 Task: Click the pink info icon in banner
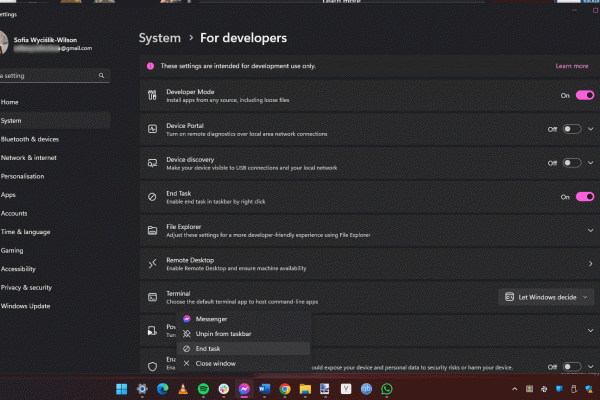tap(150, 66)
